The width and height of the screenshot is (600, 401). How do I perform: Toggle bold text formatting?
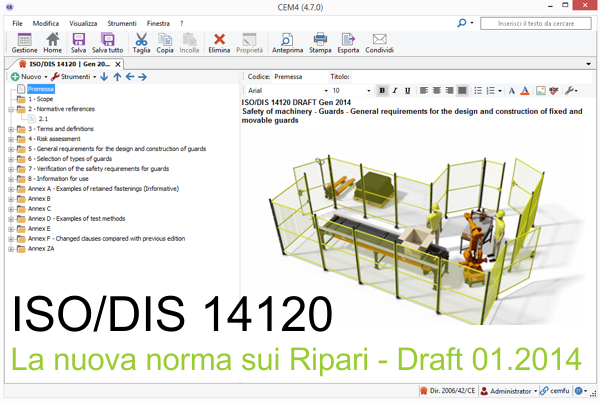(383, 90)
